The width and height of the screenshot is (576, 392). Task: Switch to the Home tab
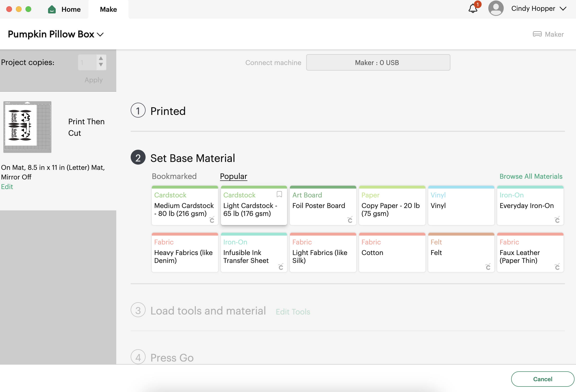point(64,9)
